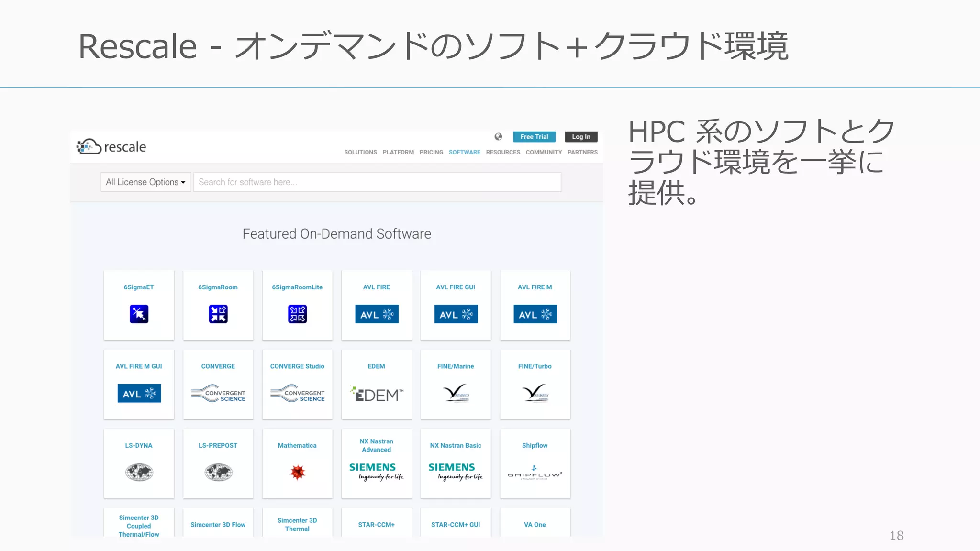Screen dimensions: 980x551
Task: Open the Simcenter 3D Flow link
Action: click(x=218, y=525)
